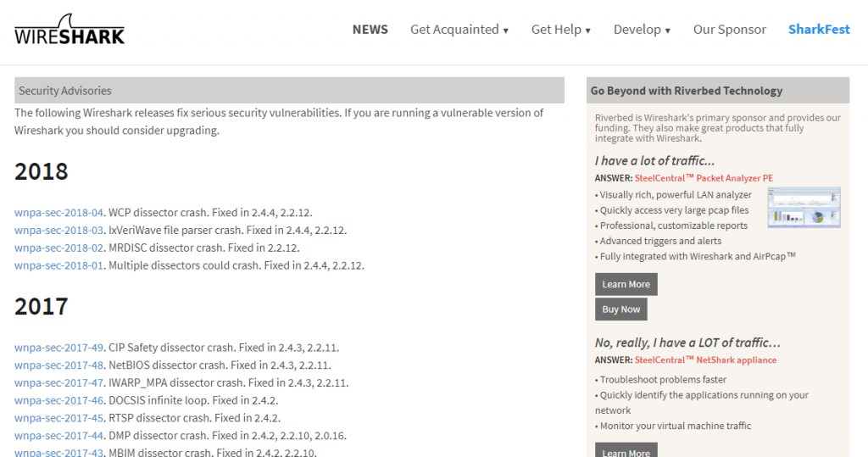Expand the Get Acquainted dropdown
Viewport: 868px width, 457px height.
point(459,30)
